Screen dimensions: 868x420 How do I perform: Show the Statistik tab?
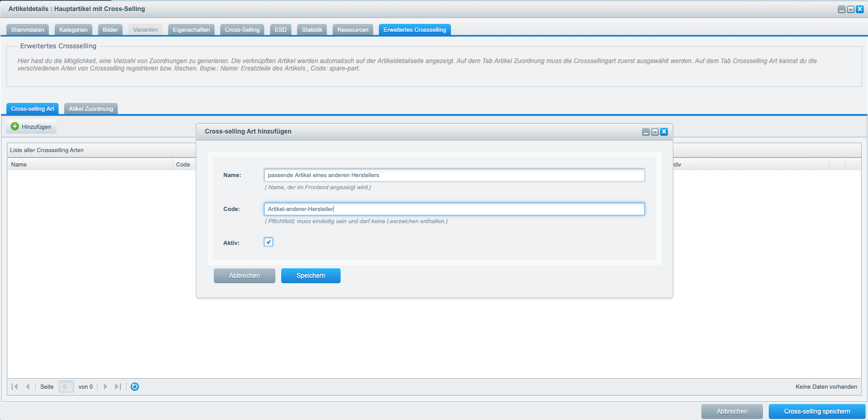(x=312, y=30)
